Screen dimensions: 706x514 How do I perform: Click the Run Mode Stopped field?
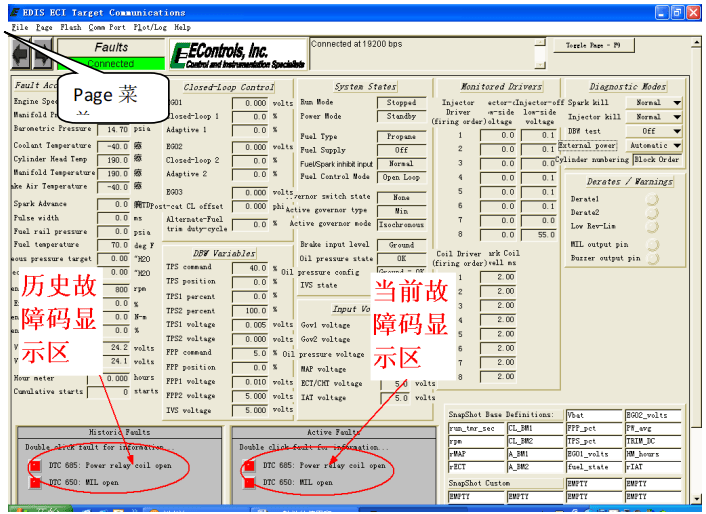point(401,103)
